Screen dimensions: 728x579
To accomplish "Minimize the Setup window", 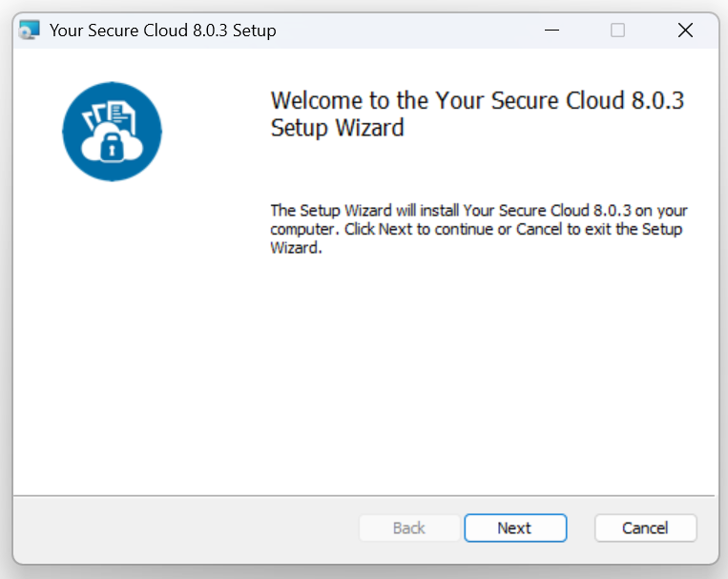I will coord(551,31).
